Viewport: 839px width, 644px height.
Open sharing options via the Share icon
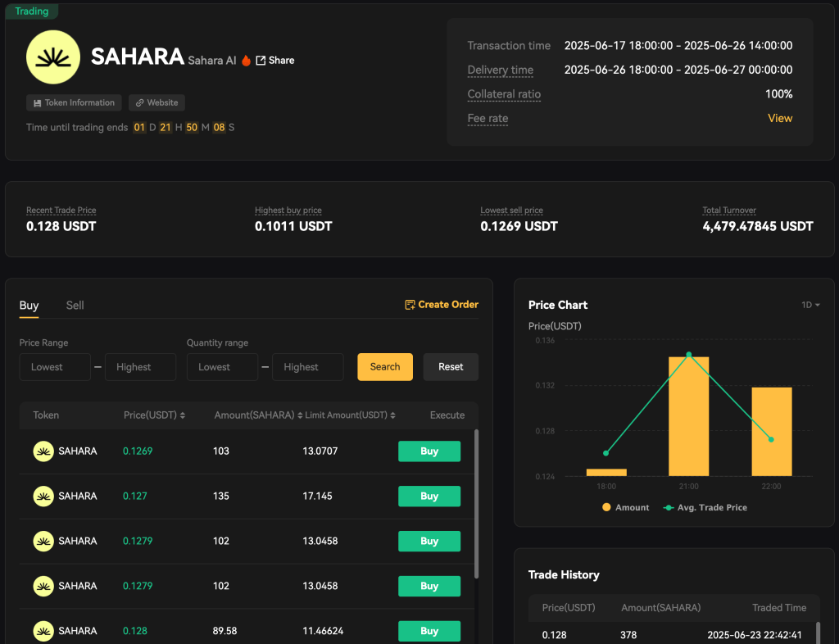point(259,60)
